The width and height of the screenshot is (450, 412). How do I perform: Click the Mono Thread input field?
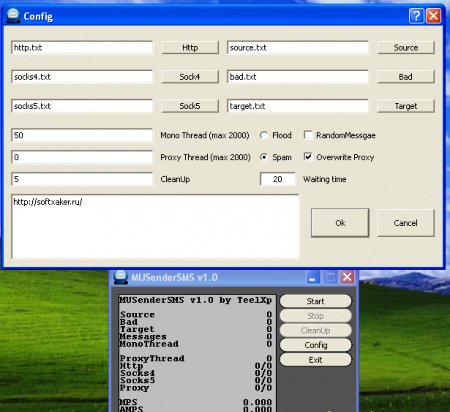[82, 135]
